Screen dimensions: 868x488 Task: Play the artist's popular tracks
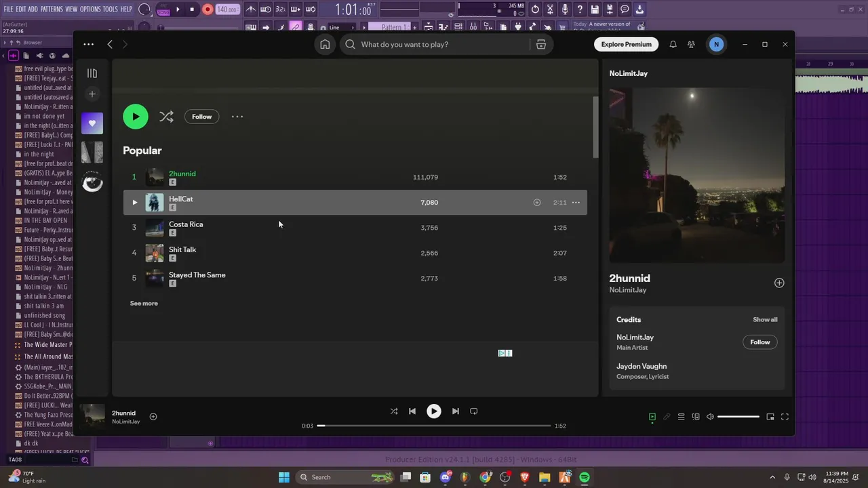(x=136, y=117)
